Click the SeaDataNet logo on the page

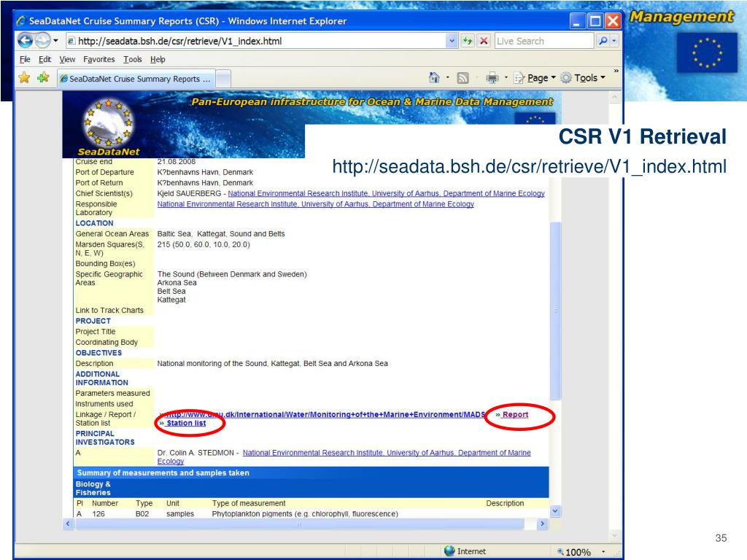[x=108, y=128]
